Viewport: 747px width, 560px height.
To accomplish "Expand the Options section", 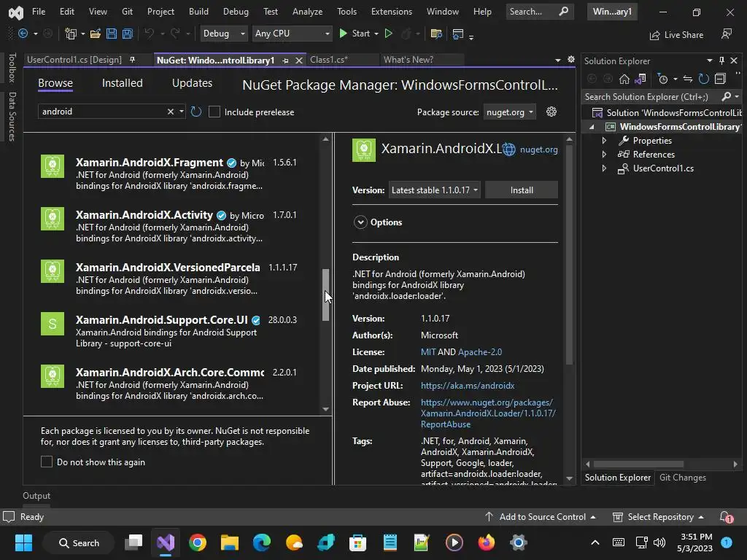I will [360, 222].
